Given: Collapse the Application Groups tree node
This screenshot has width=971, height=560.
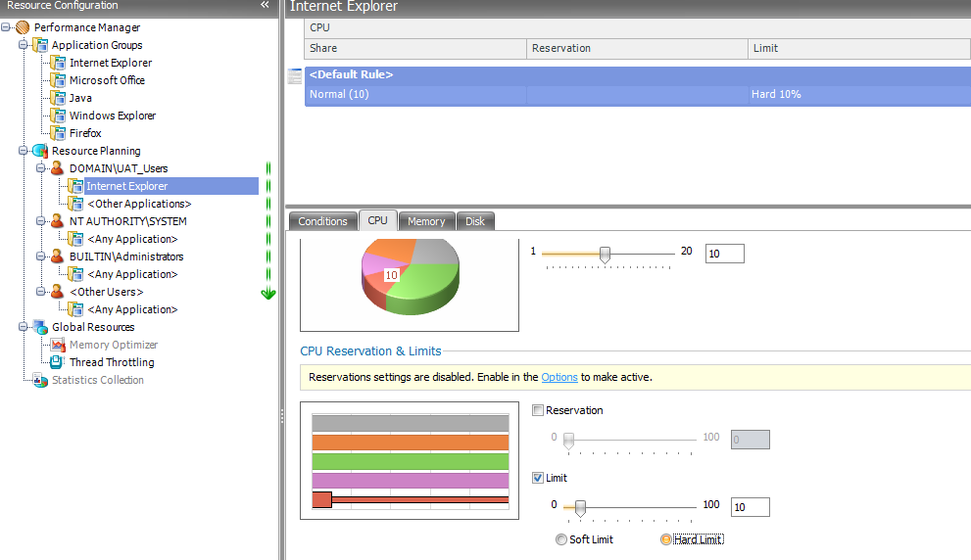Looking at the screenshot, I should pyautogui.click(x=23, y=45).
